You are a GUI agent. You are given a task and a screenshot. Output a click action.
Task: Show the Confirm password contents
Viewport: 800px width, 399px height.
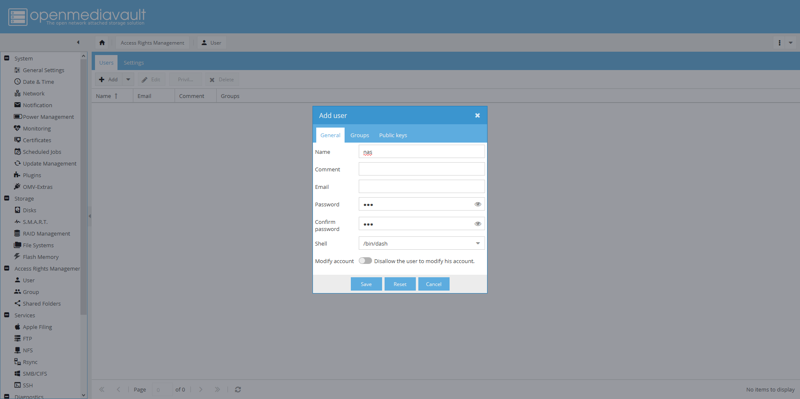[x=478, y=223]
